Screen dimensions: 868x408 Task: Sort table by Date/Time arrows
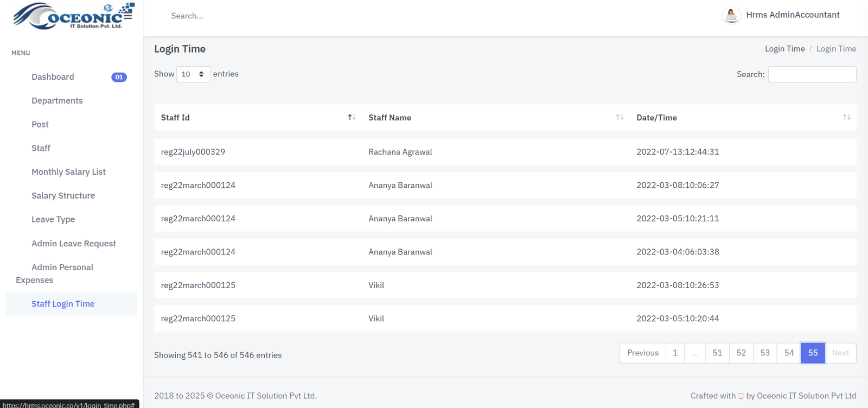[846, 117]
